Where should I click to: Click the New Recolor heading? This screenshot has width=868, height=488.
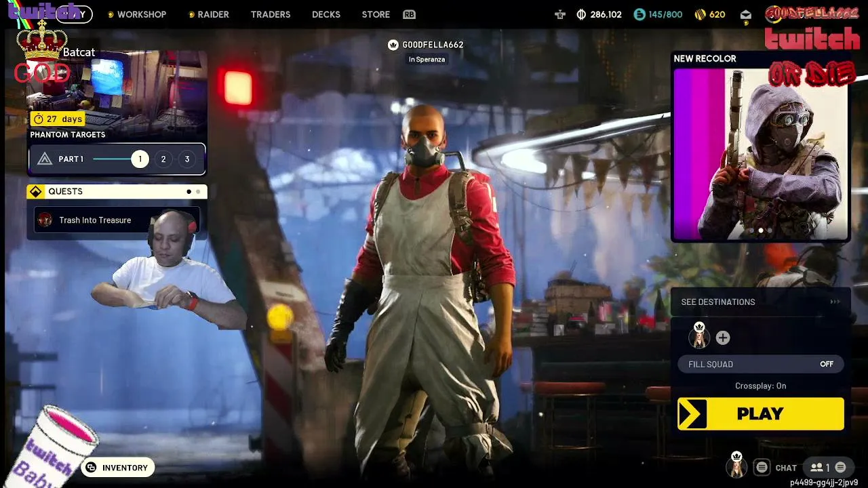(705, 59)
